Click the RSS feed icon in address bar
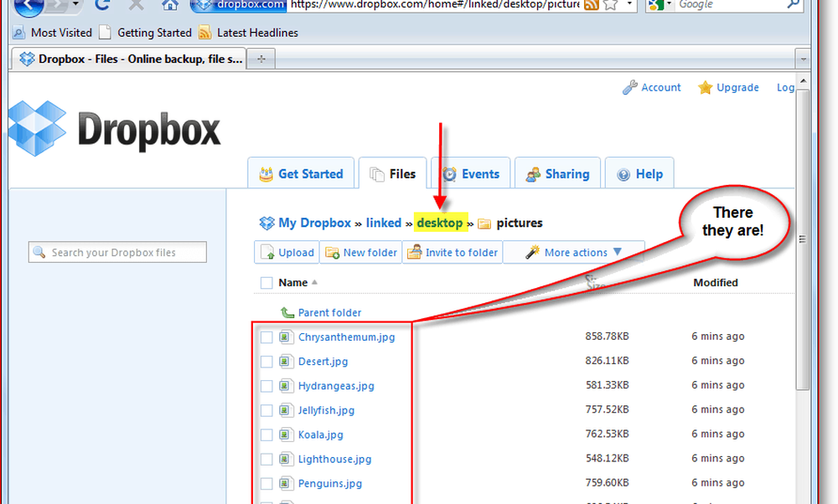Viewport: 838px width, 504px height. click(x=591, y=5)
